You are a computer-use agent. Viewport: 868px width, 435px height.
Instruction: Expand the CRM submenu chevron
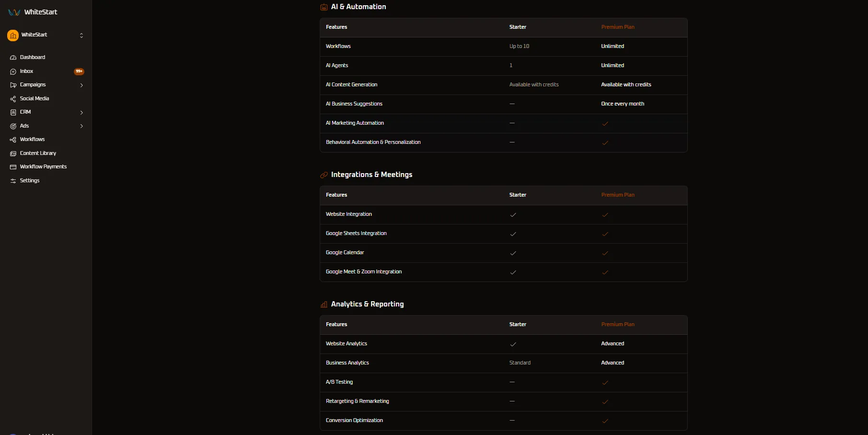(81, 112)
